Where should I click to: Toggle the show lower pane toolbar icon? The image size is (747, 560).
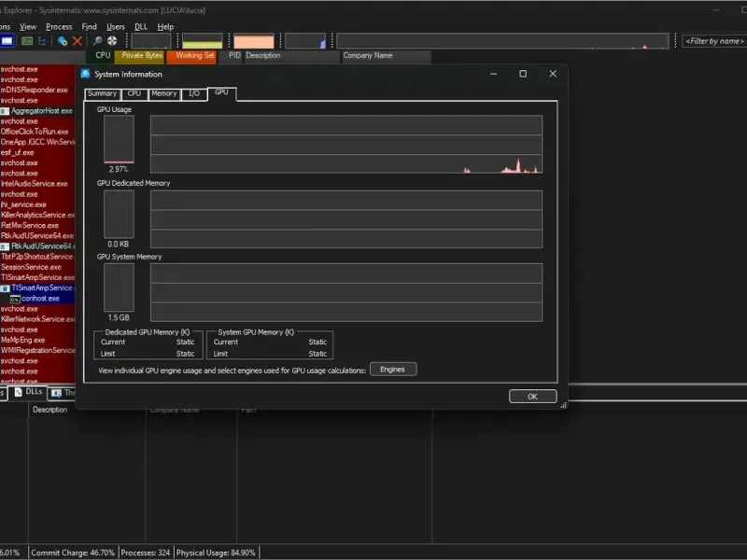tap(7, 41)
